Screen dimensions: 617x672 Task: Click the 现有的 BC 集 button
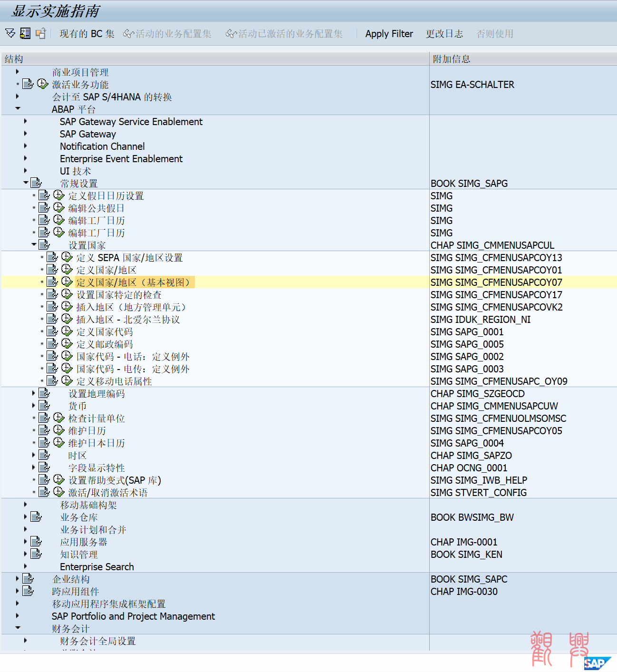(87, 34)
